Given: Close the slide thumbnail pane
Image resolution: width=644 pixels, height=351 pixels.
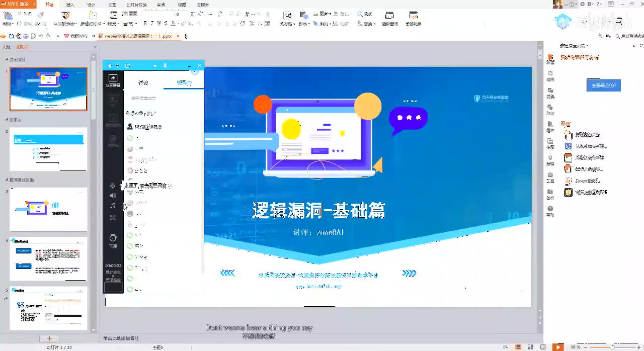Looking at the screenshot, I should point(95,47).
